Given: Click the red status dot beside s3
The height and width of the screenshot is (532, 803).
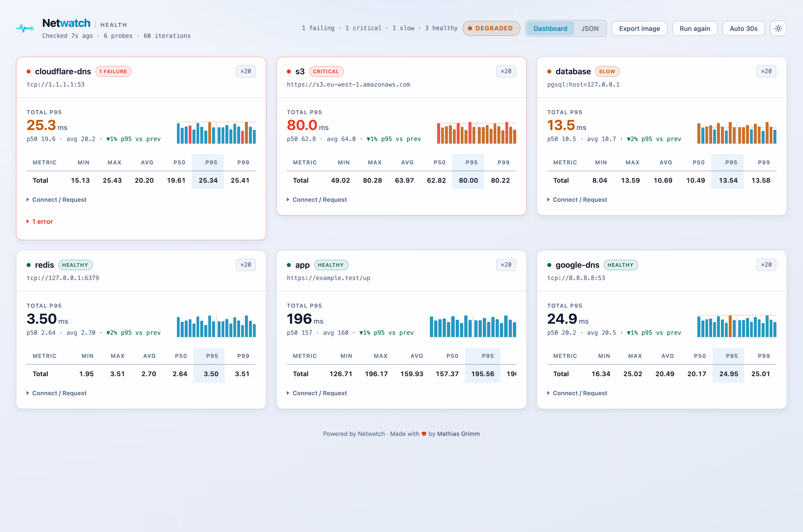Looking at the screenshot, I should (x=289, y=72).
